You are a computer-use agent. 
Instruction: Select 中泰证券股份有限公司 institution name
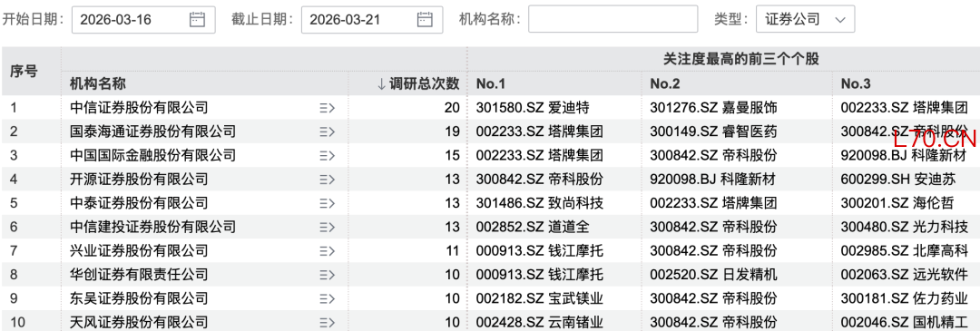click(139, 204)
